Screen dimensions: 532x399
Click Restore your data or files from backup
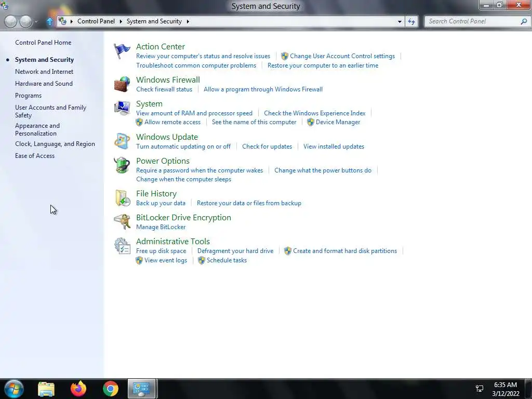(x=249, y=203)
